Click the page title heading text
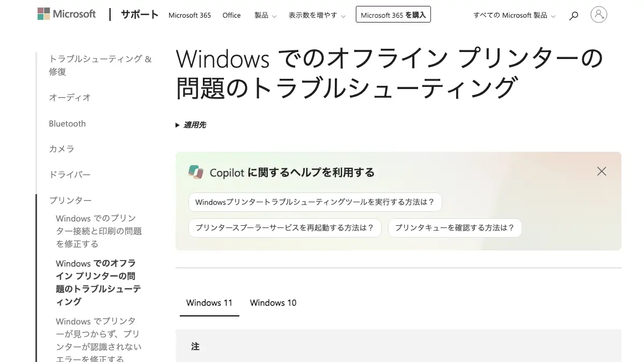 click(390, 73)
